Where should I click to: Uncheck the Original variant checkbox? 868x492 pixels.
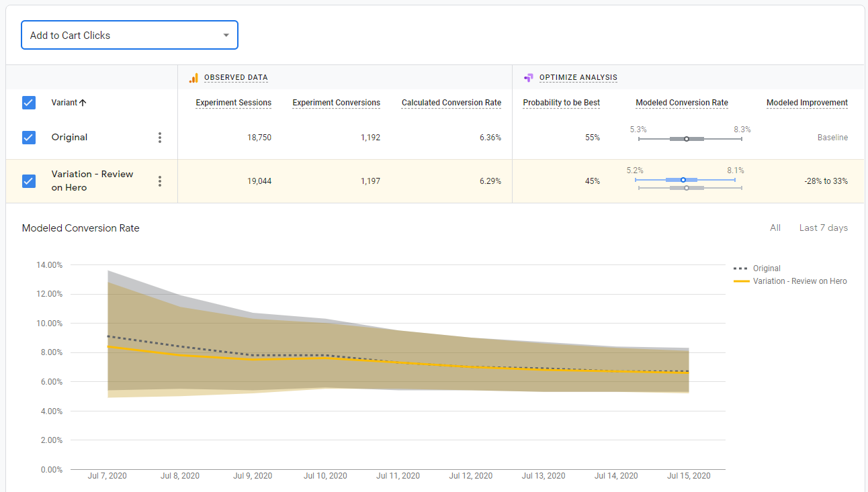(x=29, y=138)
